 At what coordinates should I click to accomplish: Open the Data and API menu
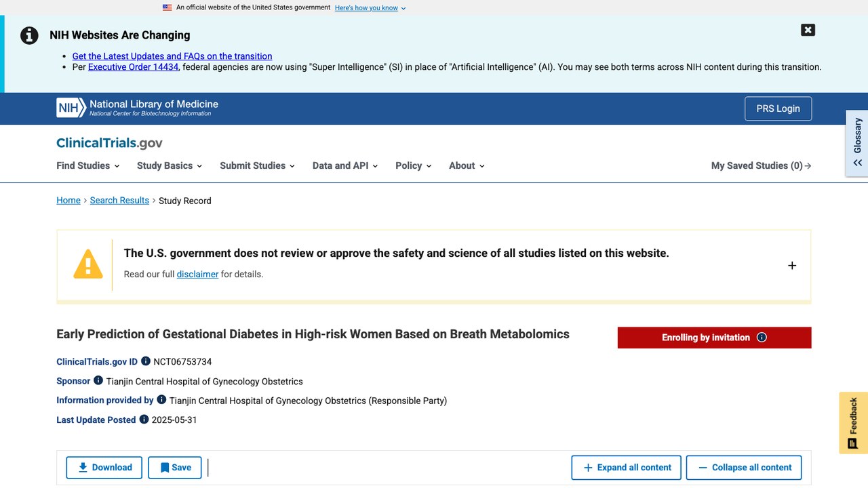[x=345, y=165]
